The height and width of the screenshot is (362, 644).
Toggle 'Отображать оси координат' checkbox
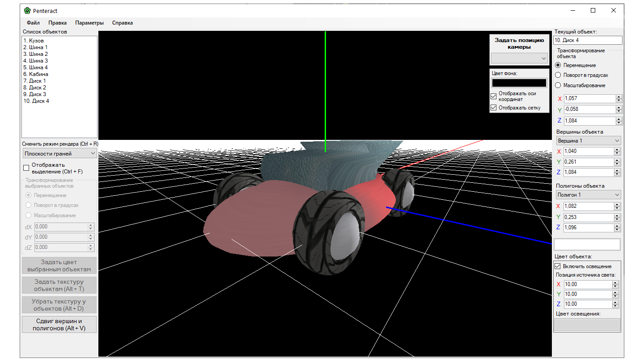point(494,97)
